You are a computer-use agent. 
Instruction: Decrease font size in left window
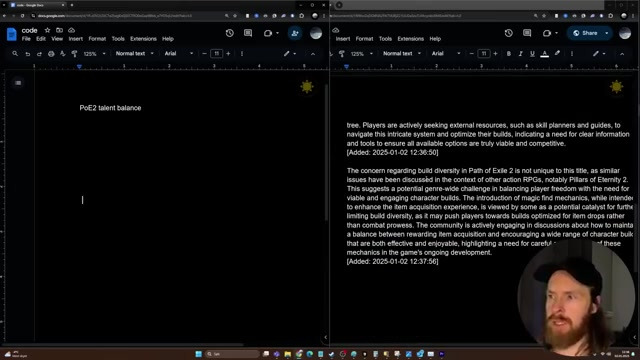204,53
